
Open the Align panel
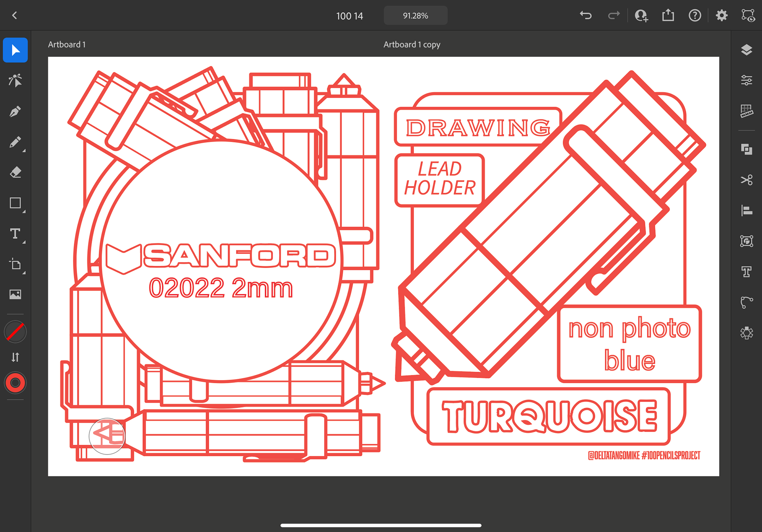pos(747,210)
